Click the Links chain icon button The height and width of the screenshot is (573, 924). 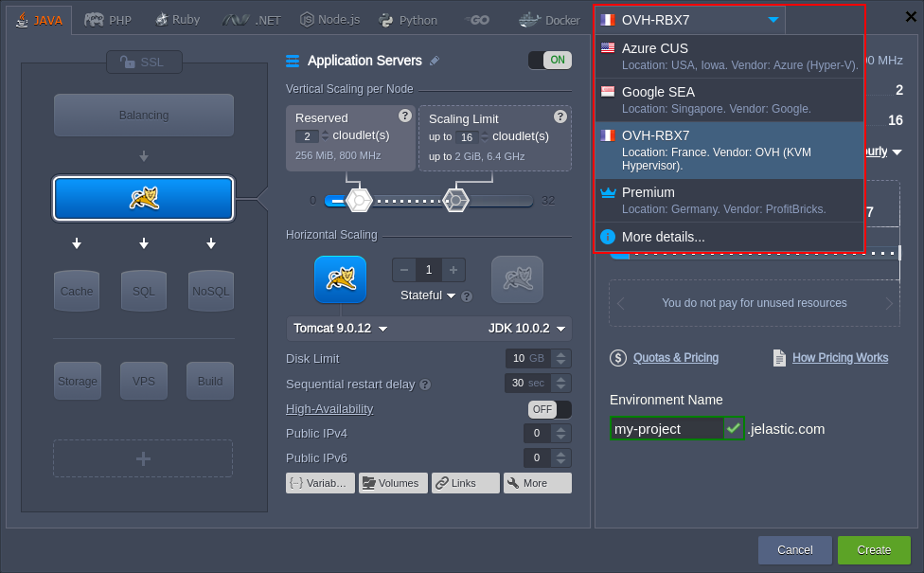[x=465, y=482]
